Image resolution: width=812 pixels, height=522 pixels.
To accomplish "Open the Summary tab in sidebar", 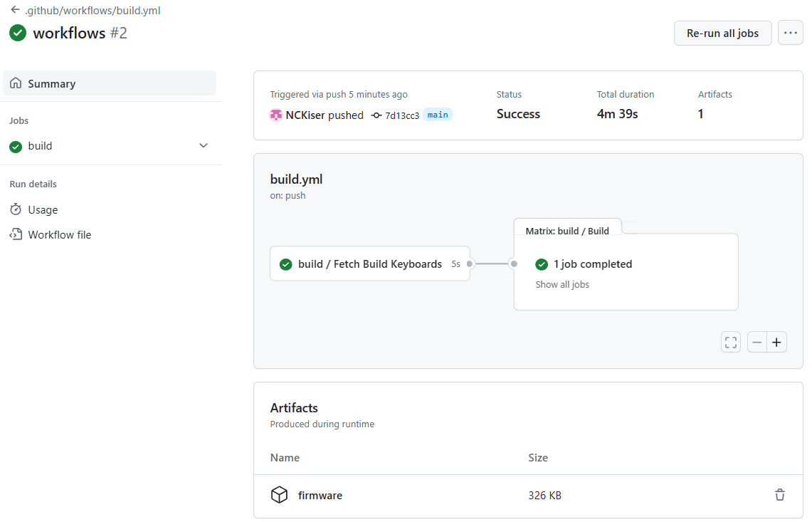I will click(x=110, y=83).
